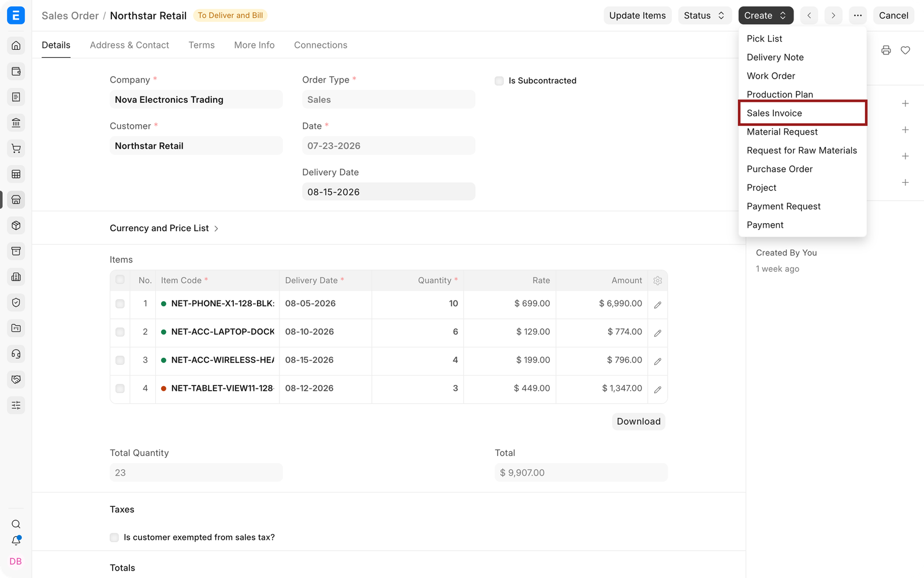
Task: Edit row 3 NET-ACC-WIRELESS pencil icon
Action: pyautogui.click(x=658, y=361)
